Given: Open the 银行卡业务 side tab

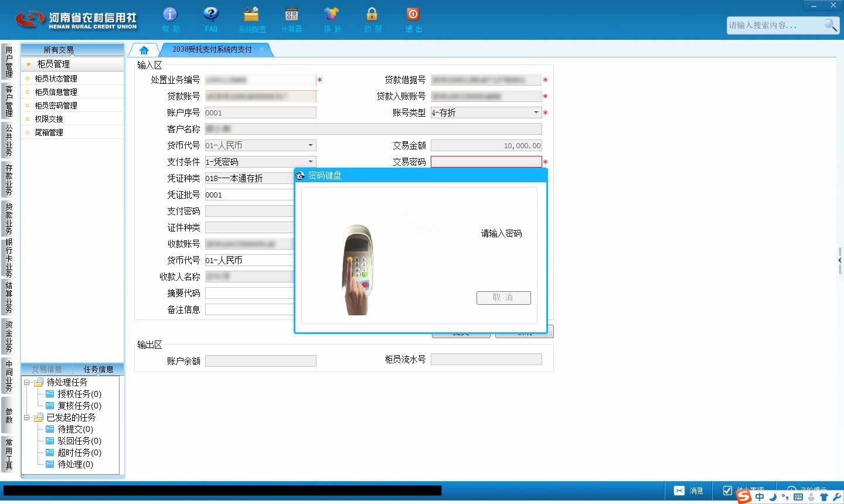Looking at the screenshot, I should click(x=8, y=258).
